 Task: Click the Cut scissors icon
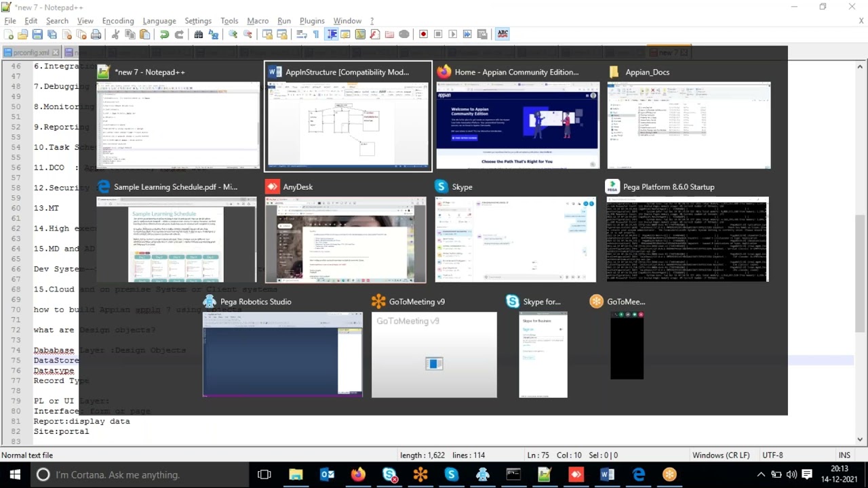point(115,35)
